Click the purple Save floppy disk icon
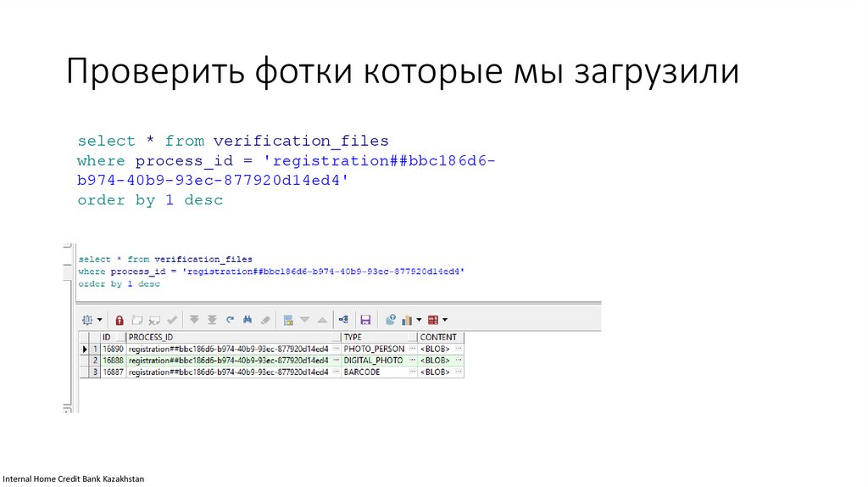 coord(365,320)
